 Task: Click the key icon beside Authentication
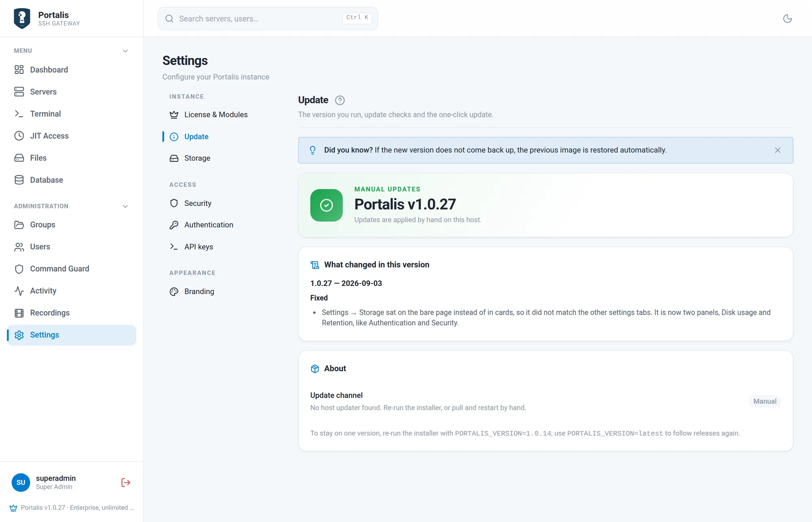[x=174, y=225]
